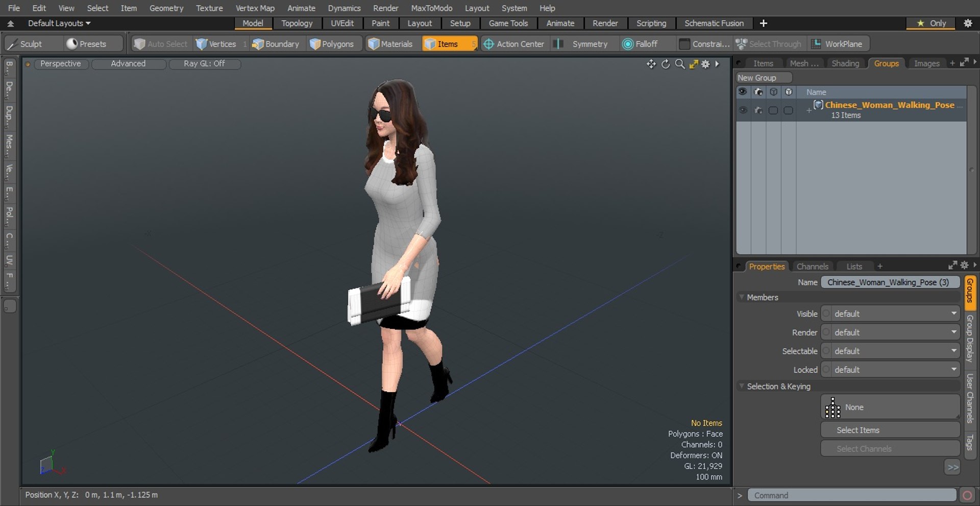The width and height of the screenshot is (980, 506).
Task: Open the Default Layouts dropdown
Action: coord(59,23)
